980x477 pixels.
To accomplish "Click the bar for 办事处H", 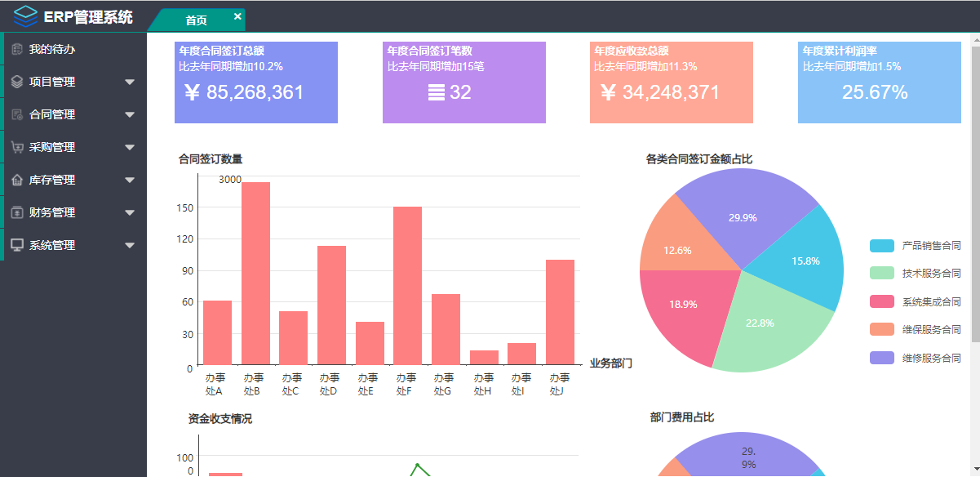I will pyautogui.click(x=484, y=358).
